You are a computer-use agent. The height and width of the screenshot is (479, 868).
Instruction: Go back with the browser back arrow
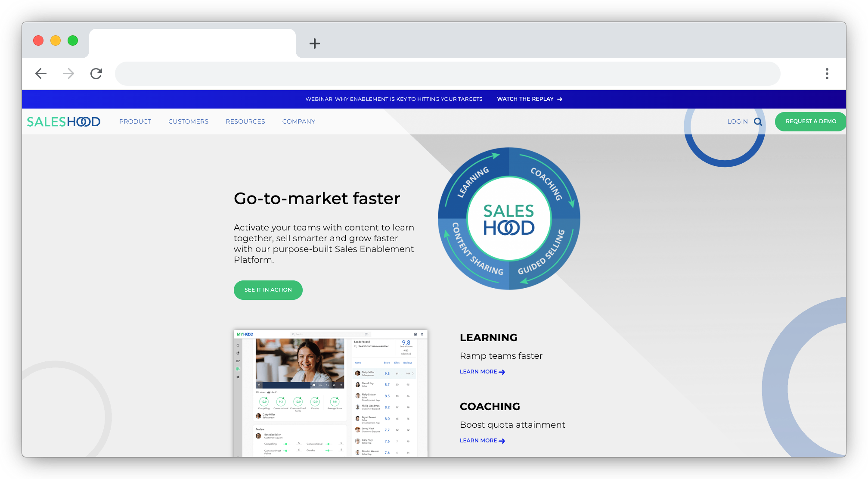coord(41,74)
